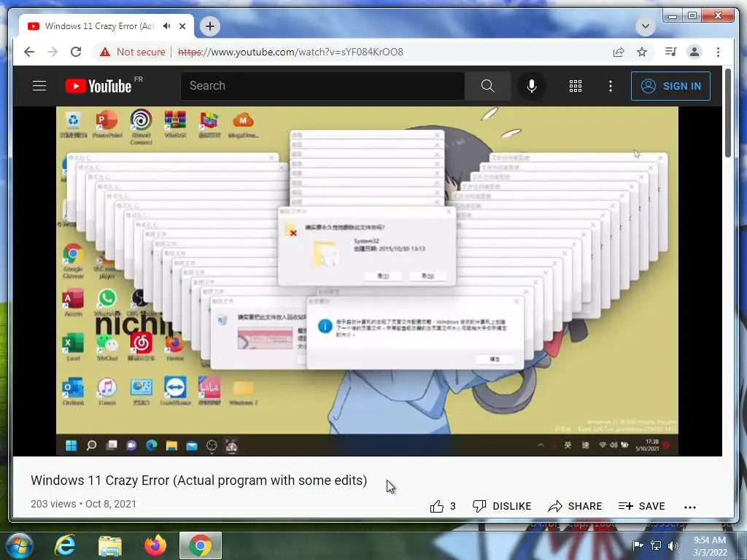The image size is (747, 560).
Task: Open the Chrome profile avatar
Action: tap(694, 52)
